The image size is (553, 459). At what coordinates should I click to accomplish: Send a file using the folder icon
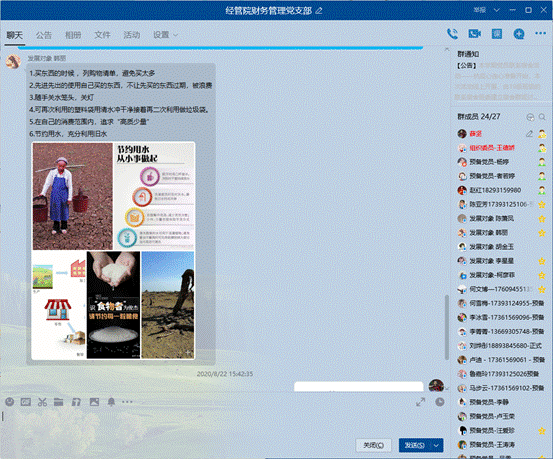click(x=59, y=402)
